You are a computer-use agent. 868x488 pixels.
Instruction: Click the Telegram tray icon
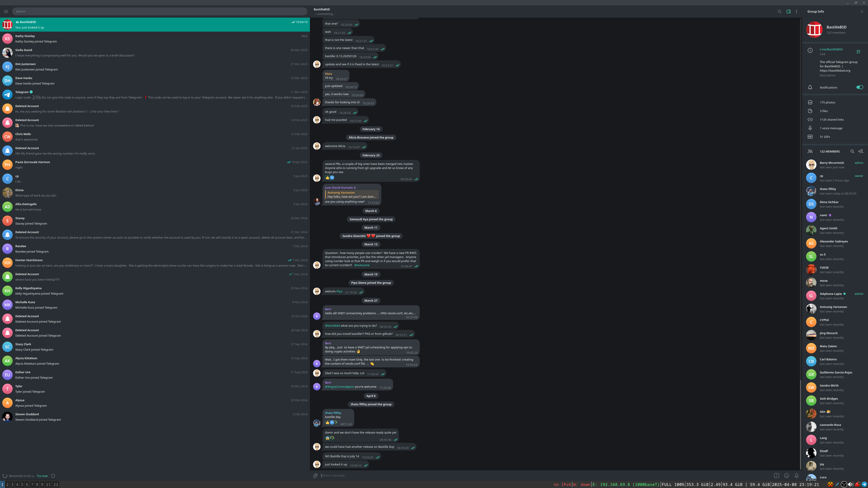864,484
